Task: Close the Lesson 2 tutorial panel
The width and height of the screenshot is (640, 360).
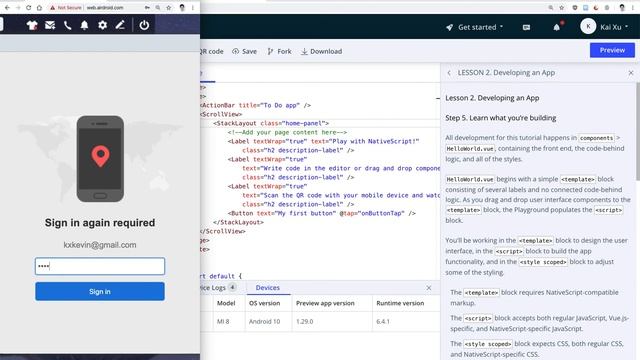Action: (631, 73)
